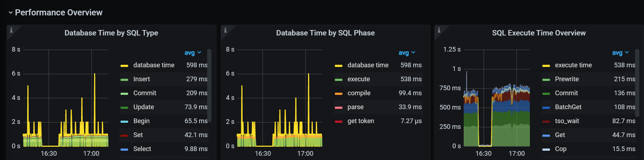Screen dimensions: 644x160
Task: Click the yellow execute time color swatch
Action: 546,66
